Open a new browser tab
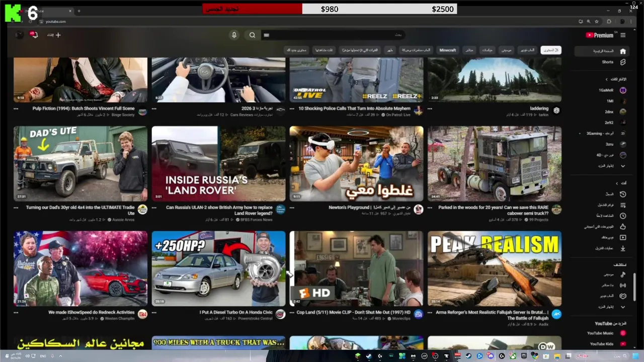644x362 pixels. pyautogui.click(x=78, y=11)
